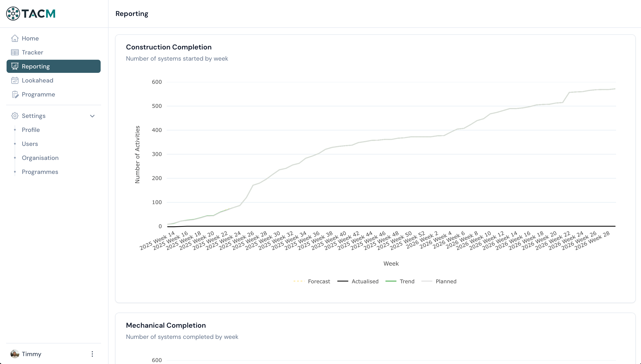The height and width of the screenshot is (364, 641).
Task: Open the Organisation settings link
Action: click(40, 158)
